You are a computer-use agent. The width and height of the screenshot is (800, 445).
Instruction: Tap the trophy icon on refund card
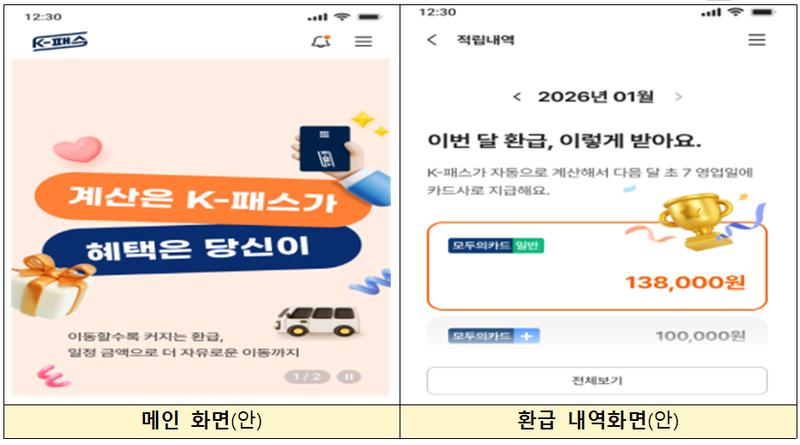point(696,220)
